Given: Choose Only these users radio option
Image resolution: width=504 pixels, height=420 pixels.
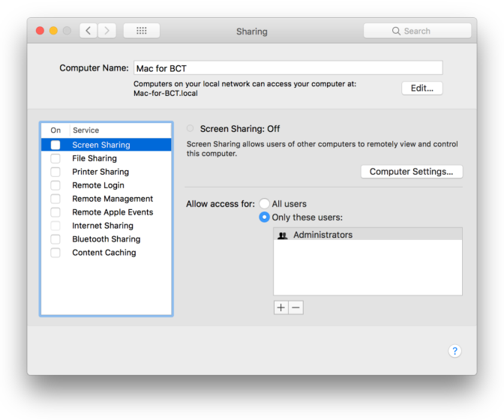Looking at the screenshot, I should (x=264, y=217).
